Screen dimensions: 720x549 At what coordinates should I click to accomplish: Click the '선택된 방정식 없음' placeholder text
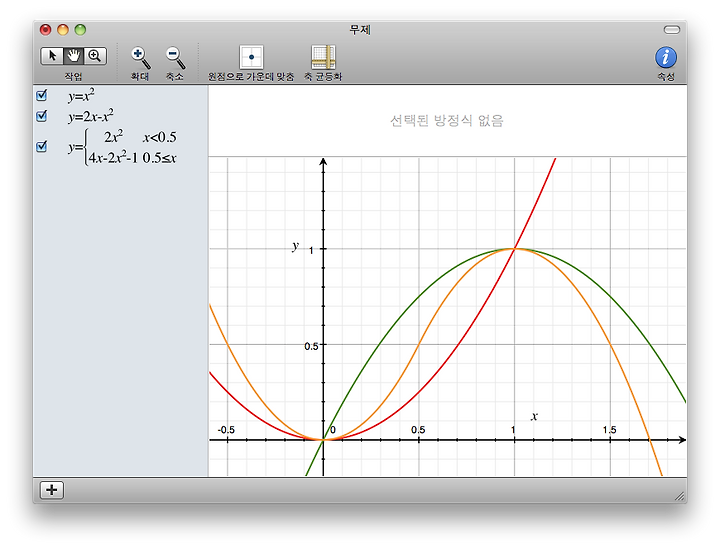click(x=447, y=121)
